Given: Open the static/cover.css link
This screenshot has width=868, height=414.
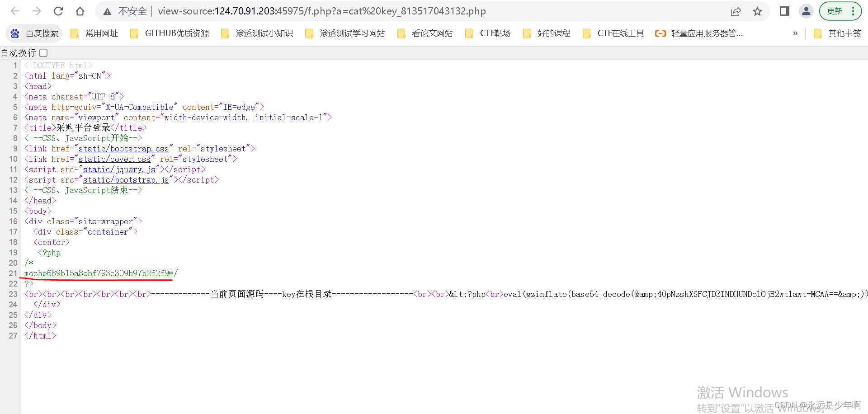Looking at the screenshot, I should tap(114, 159).
